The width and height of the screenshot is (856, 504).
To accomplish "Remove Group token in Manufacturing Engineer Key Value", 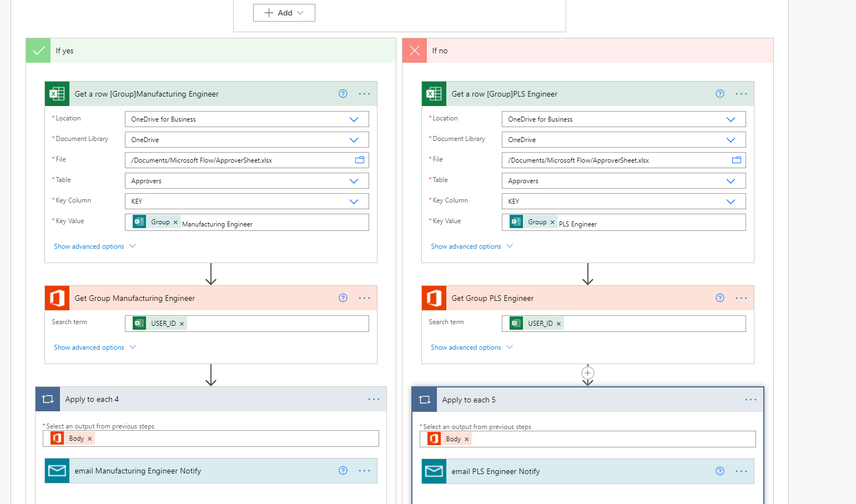I will [x=175, y=222].
